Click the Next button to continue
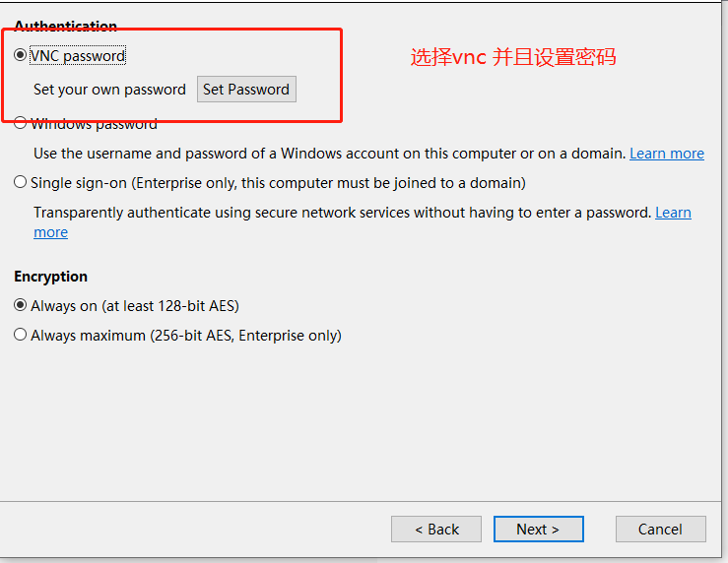The width and height of the screenshot is (728, 563). coord(538,529)
